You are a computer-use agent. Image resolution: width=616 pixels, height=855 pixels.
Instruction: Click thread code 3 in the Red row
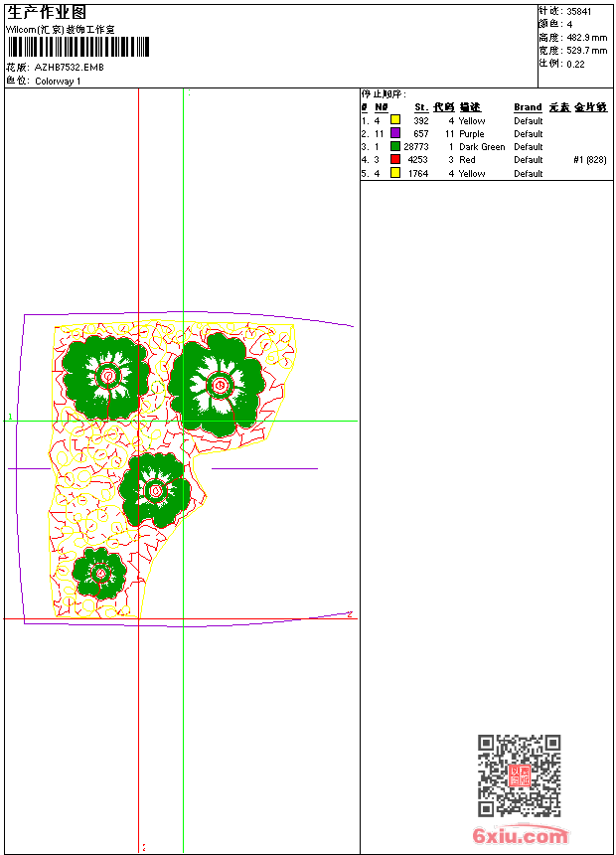click(x=451, y=160)
